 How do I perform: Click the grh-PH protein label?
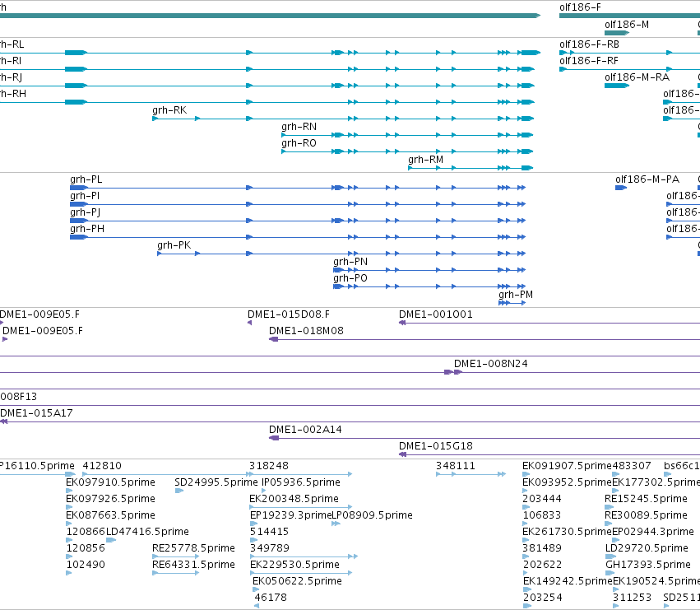pyautogui.click(x=87, y=229)
